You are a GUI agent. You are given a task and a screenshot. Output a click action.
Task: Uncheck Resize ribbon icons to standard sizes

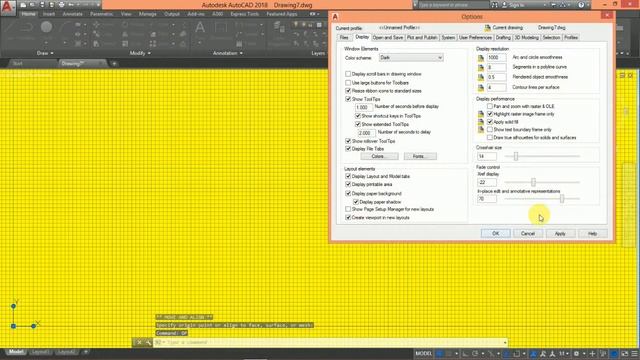(x=348, y=91)
